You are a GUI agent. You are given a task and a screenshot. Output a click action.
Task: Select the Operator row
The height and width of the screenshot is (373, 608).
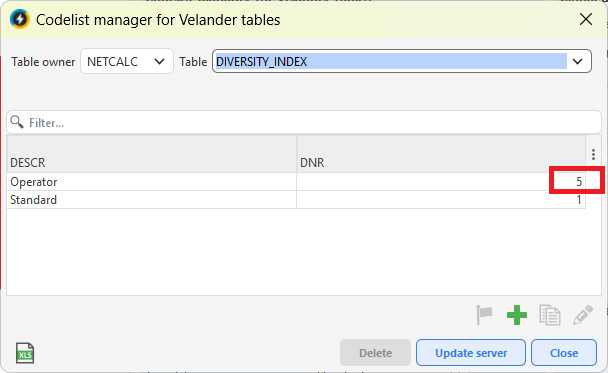[296, 181]
